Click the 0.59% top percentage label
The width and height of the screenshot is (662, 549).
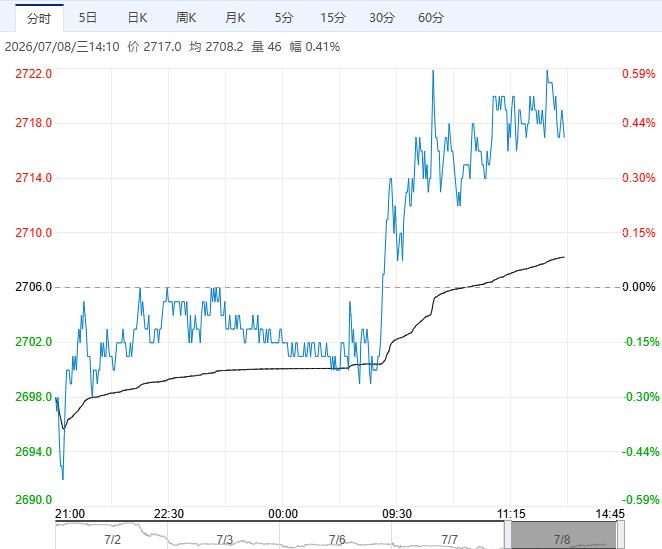pos(638,74)
